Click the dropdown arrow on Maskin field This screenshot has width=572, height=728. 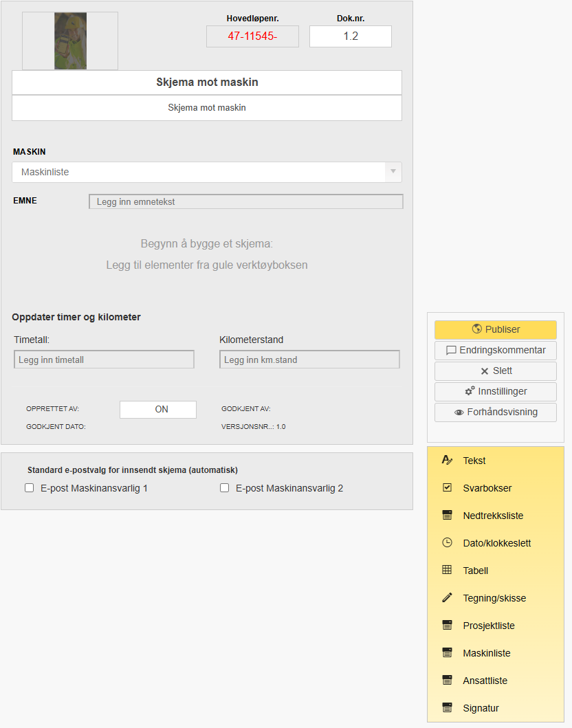[x=393, y=172]
